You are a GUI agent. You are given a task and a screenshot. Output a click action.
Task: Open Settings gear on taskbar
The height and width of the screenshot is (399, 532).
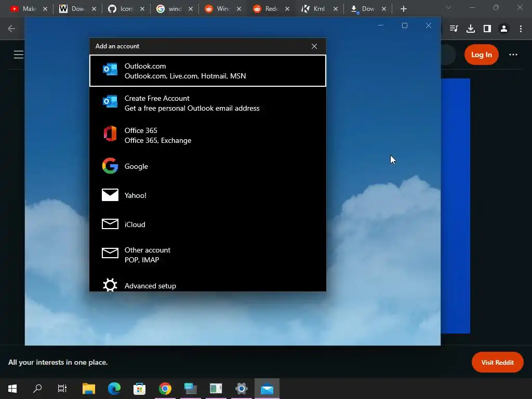pos(241,388)
